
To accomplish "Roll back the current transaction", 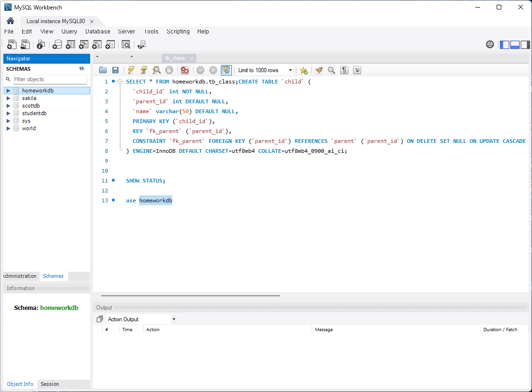I will coord(213,70).
